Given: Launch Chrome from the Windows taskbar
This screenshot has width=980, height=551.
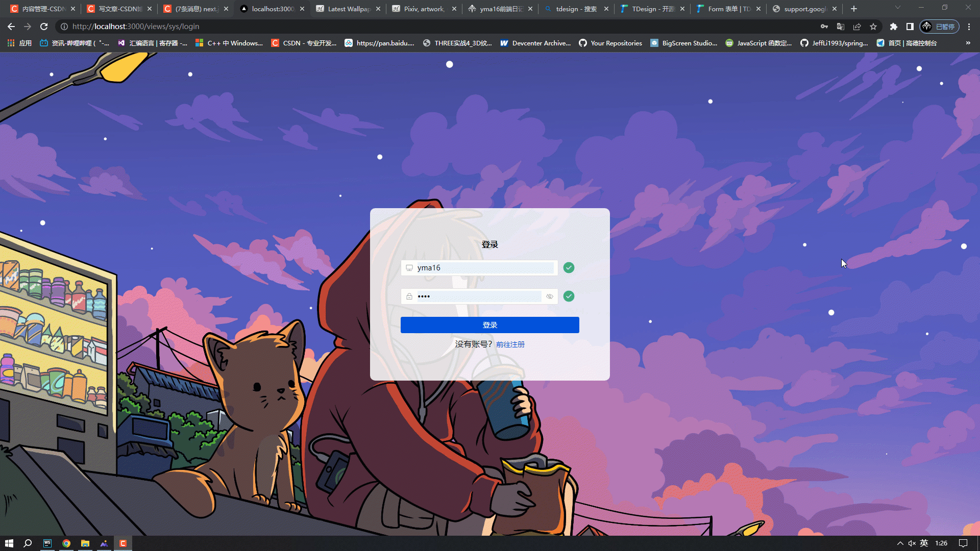Looking at the screenshot, I should 66,543.
